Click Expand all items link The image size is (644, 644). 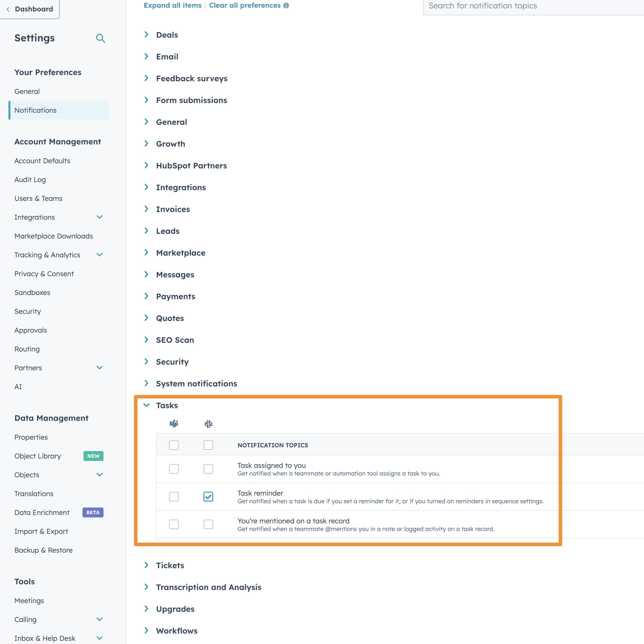click(x=172, y=5)
